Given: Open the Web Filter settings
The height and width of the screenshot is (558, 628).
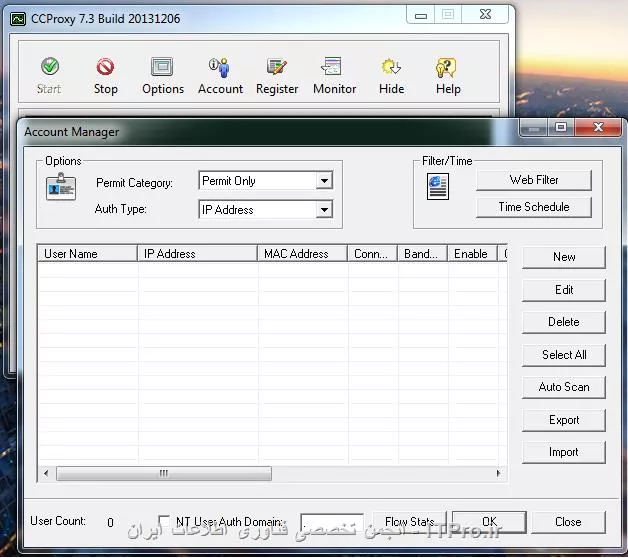Looking at the screenshot, I should pyautogui.click(x=534, y=180).
